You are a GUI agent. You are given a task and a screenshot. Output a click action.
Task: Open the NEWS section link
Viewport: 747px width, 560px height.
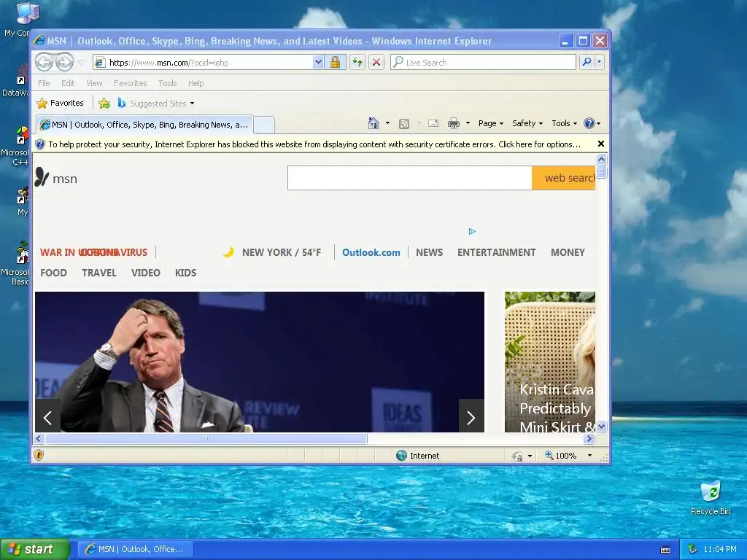[429, 252]
